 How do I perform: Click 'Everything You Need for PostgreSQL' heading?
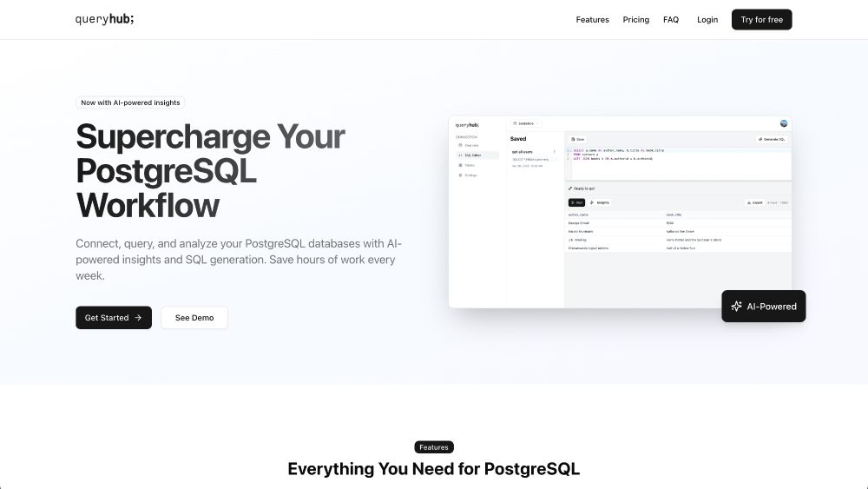(x=434, y=468)
